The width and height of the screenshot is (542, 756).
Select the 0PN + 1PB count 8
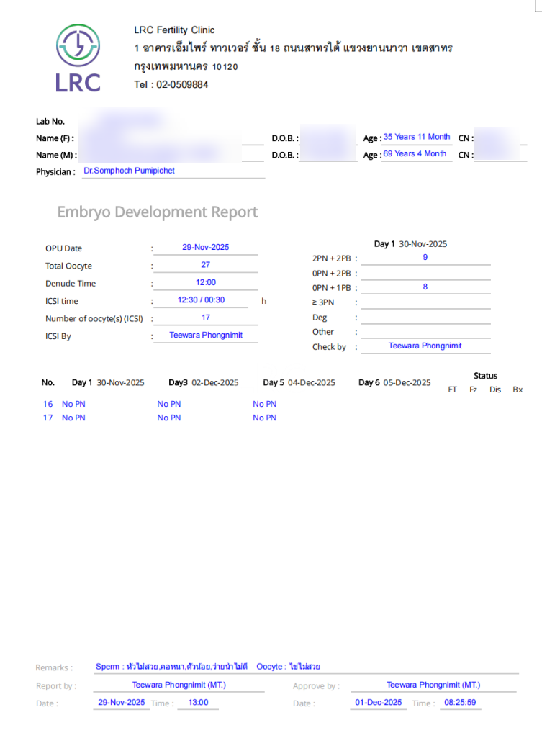425,287
